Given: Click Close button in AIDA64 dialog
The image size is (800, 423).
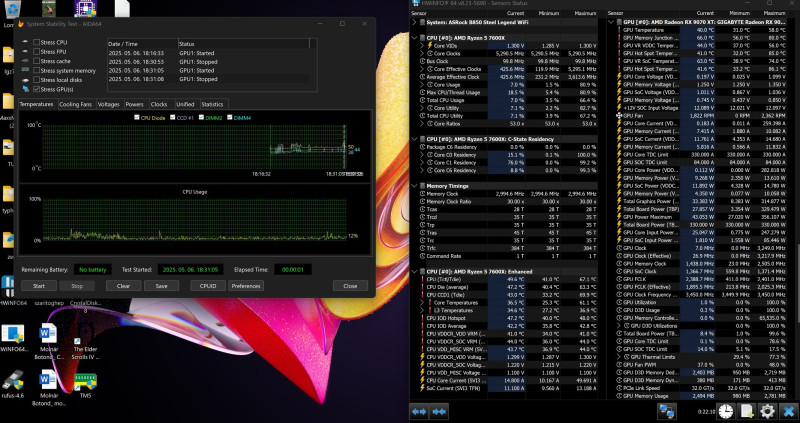Looking at the screenshot, I should point(350,286).
